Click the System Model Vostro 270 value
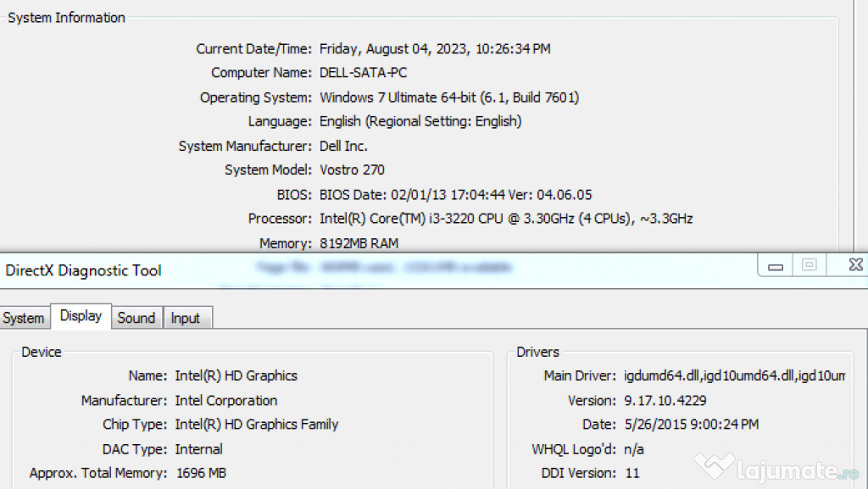868x489 pixels. coord(352,170)
